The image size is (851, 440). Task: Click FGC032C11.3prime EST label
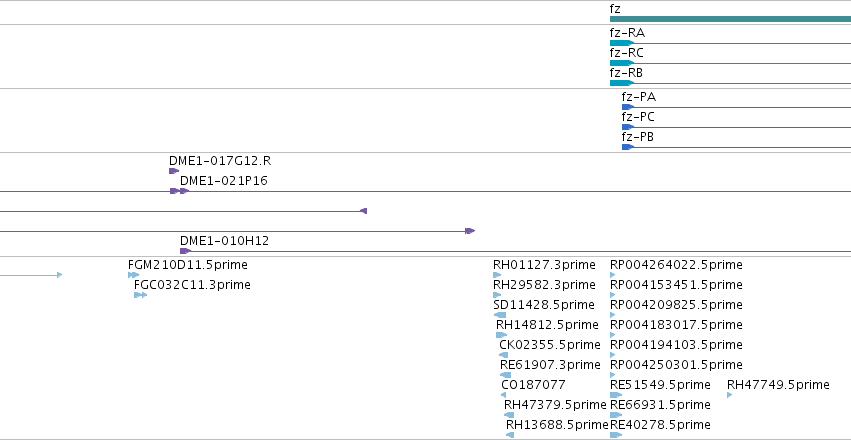coord(192,285)
